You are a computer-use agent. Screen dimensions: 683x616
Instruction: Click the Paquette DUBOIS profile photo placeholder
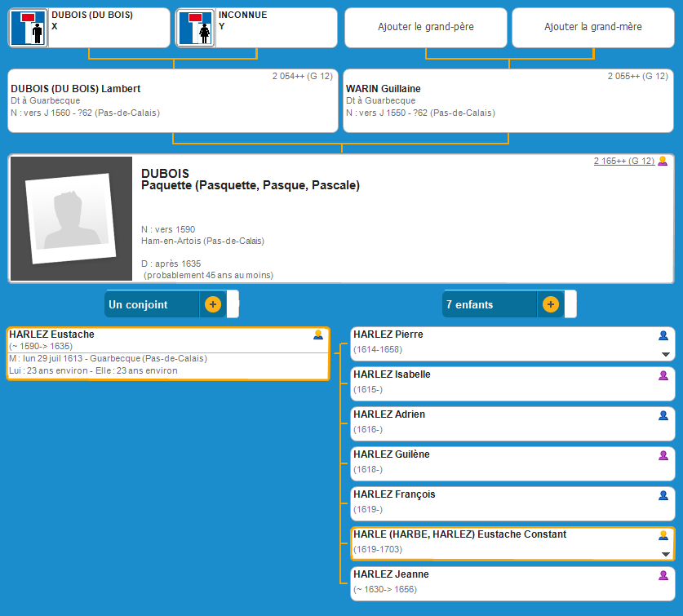[71, 219]
